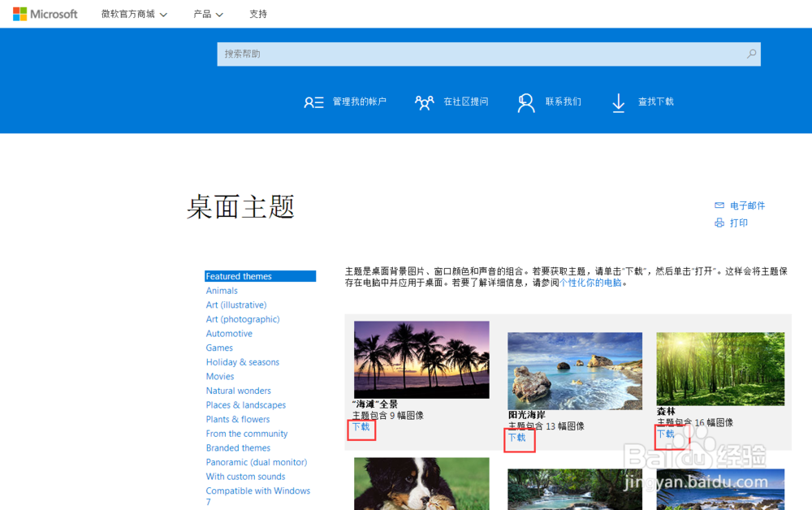
Task: Click the 电子邮件 envelope icon
Action: point(718,205)
